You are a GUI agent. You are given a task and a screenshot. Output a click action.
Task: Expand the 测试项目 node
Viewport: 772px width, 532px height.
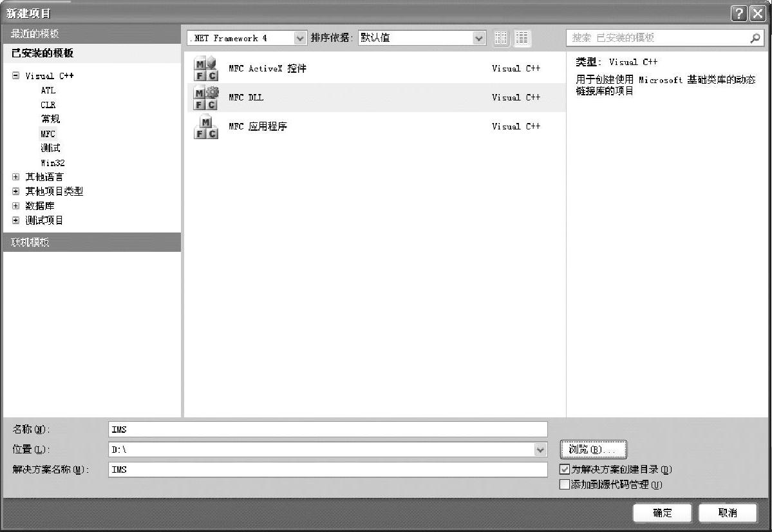coord(15,220)
